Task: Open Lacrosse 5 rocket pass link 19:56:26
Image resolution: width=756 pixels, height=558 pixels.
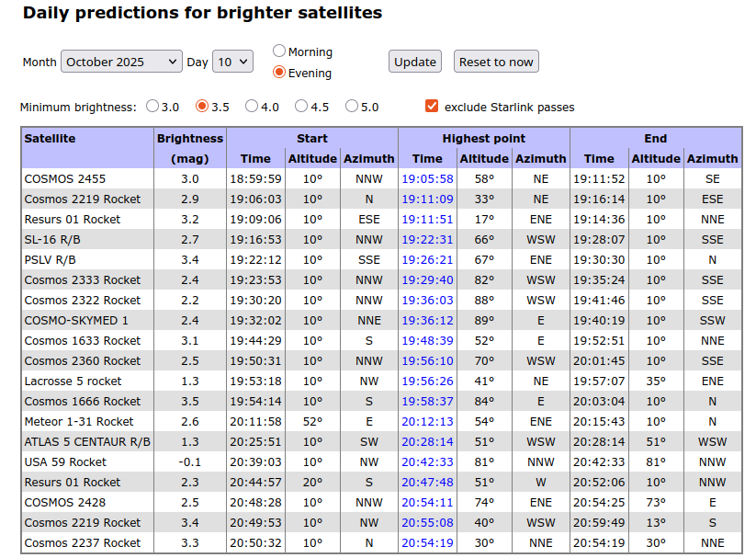Action: click(427, 381)
